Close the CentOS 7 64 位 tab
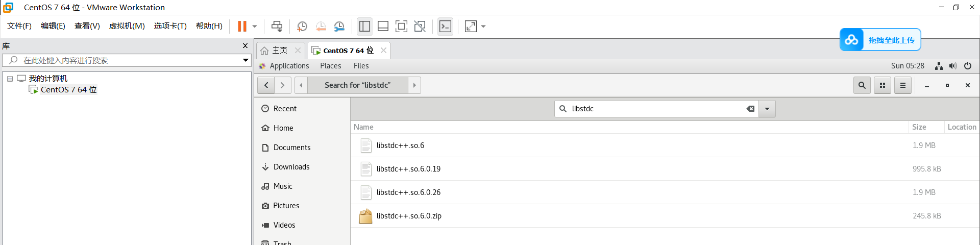Viewport: 980px width, 245px height. point(383,51)
